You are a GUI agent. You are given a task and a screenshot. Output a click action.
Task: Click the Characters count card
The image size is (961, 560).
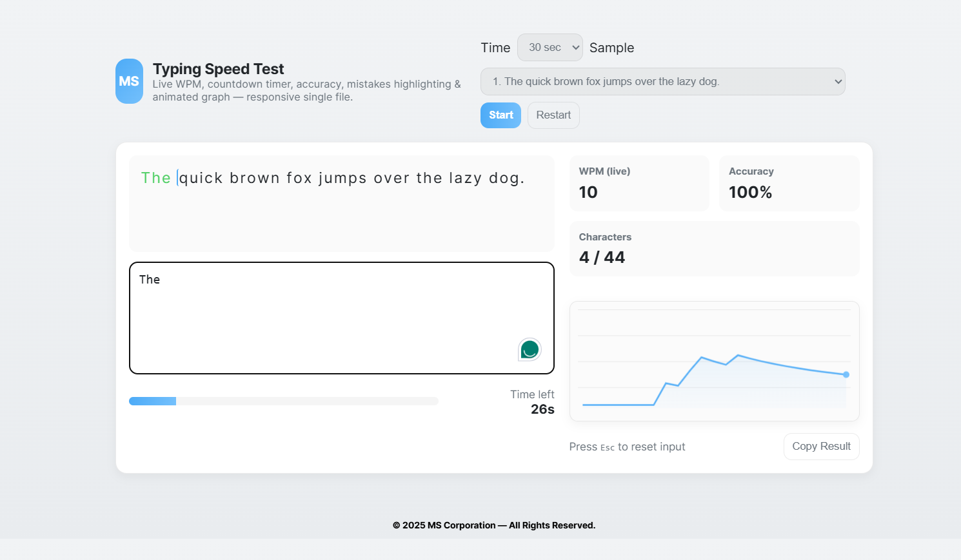click(x=714, y=249)
